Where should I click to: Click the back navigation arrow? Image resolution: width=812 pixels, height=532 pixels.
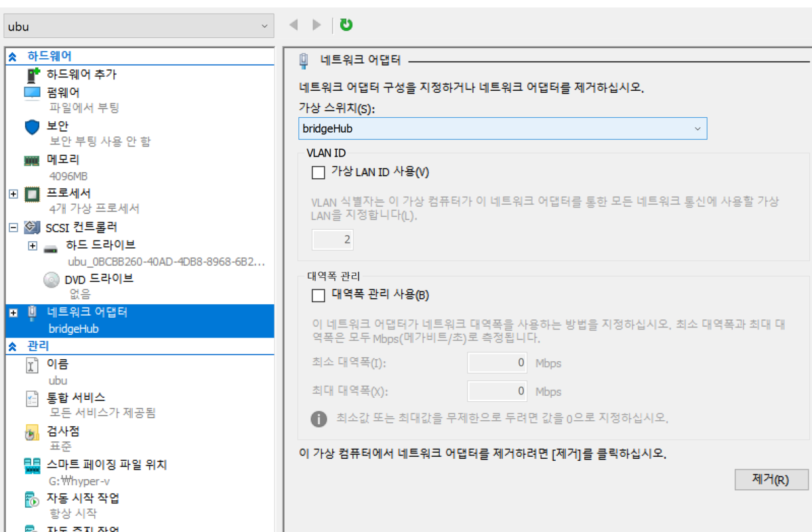(293, 24)
